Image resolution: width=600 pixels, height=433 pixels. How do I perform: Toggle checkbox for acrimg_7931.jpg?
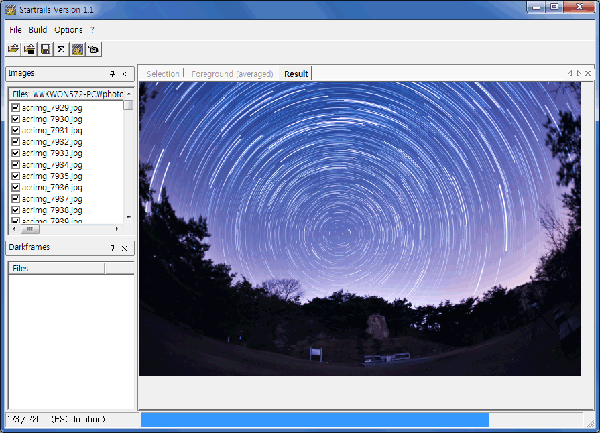click(15, 130)
